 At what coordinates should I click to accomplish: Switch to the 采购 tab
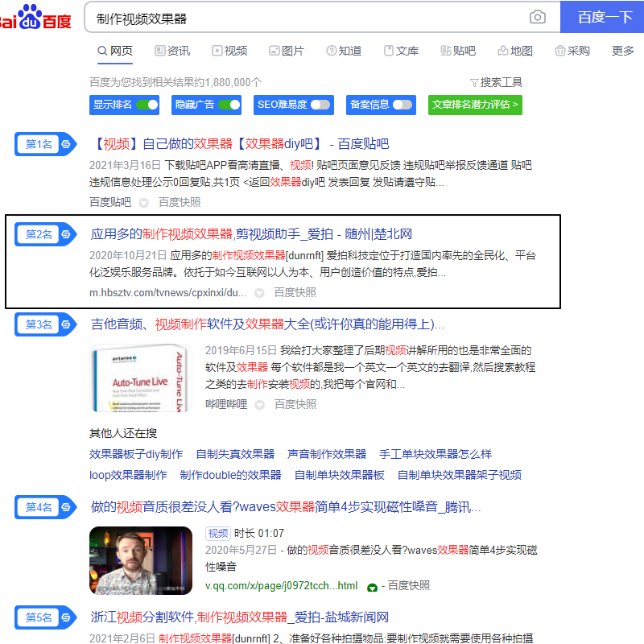point(572,51)
